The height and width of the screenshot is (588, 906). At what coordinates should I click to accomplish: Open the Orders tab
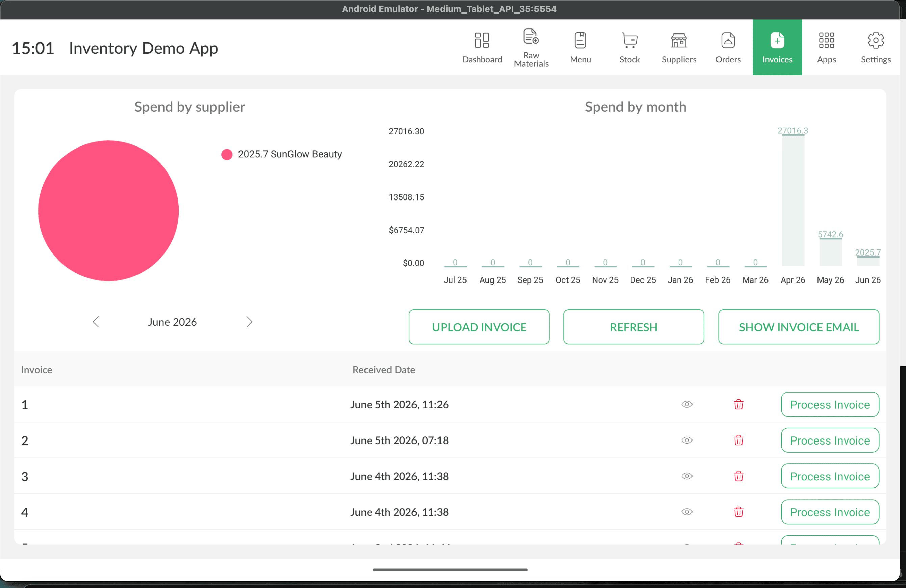(x=728, y=48)
